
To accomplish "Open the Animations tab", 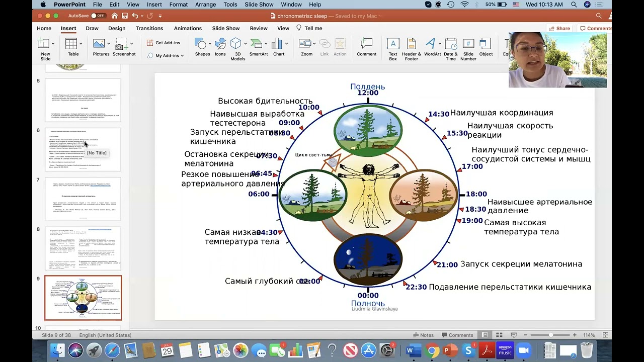I will click(x=188, y=29).
